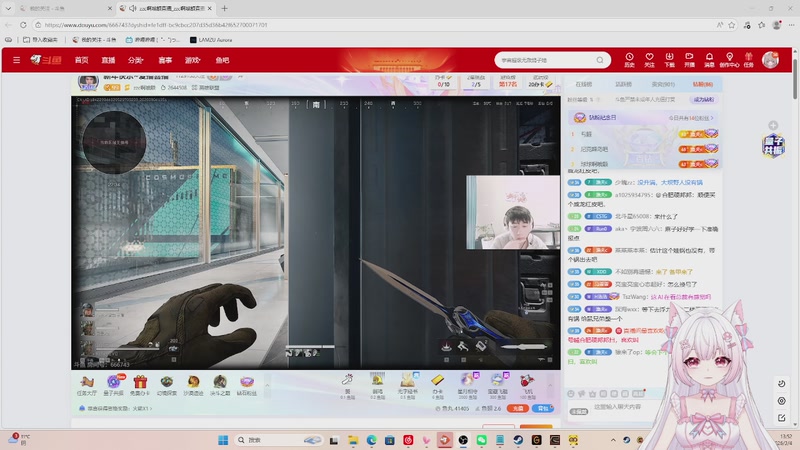This screenshot has width=800, height=450.
Task: Switch to the 钻粉(86) diamond fans tab
Action: (x=703, y=84)
